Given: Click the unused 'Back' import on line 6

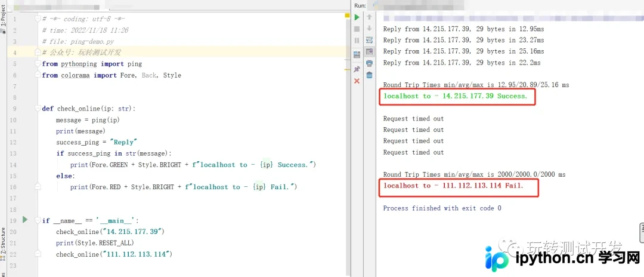Looking at the screenshot, I should 149,75.
